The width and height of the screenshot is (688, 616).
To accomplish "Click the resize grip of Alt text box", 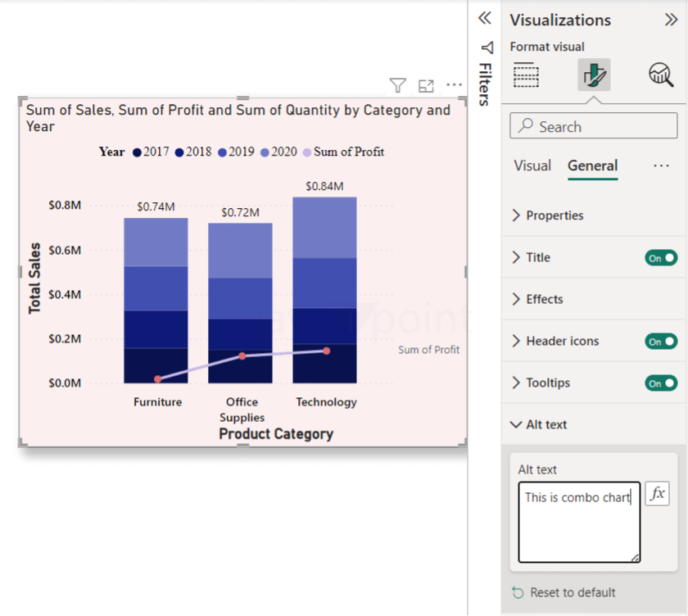I will [x=636, y=558].
